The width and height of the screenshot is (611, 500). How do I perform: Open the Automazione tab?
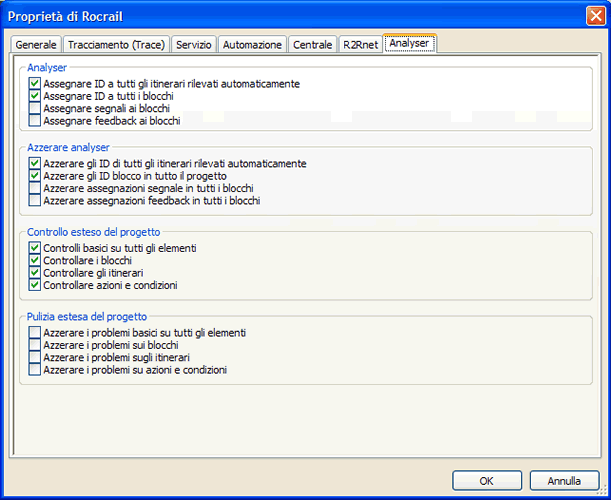click(252, 45)
